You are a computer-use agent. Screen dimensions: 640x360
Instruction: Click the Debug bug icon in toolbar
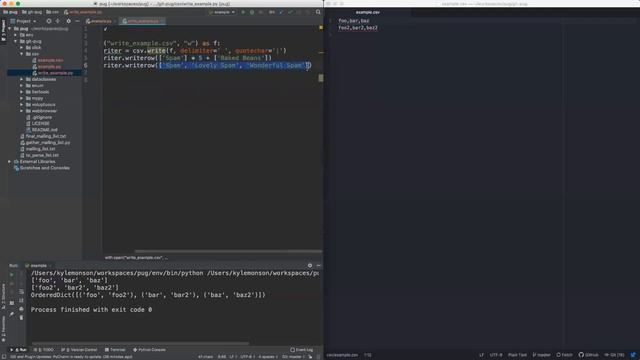point(252,12)
